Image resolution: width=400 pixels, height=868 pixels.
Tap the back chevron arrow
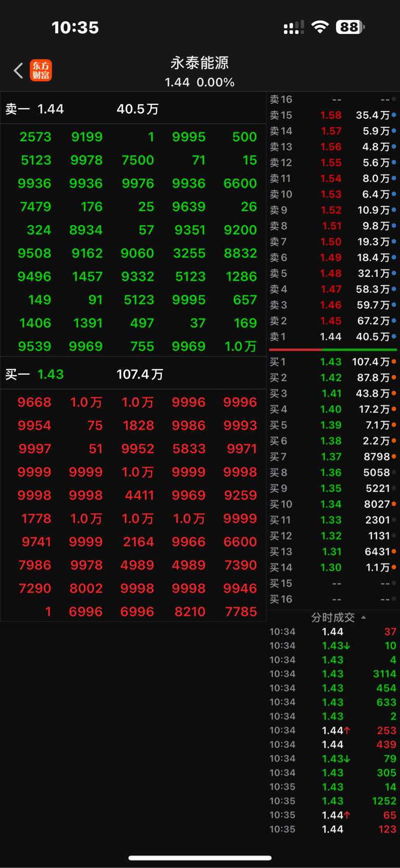(18, 70)
